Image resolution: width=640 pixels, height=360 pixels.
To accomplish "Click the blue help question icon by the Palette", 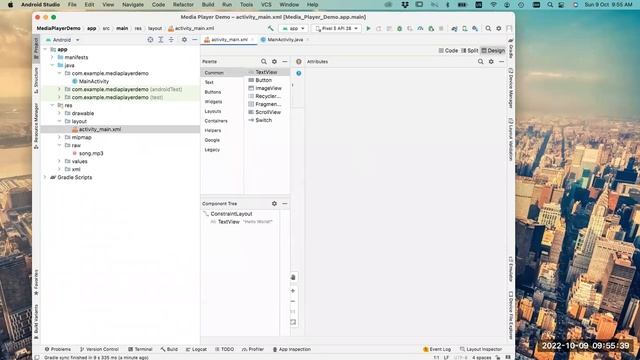I will (299, 73).
